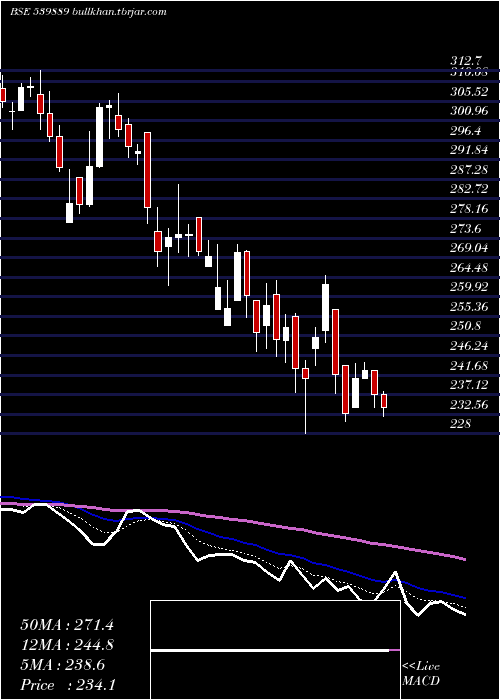
Task: Click the 'BSE 539889 bullkhan.tbrjar.com' header text
Action: pyautogui.click(x=88, y=12)
